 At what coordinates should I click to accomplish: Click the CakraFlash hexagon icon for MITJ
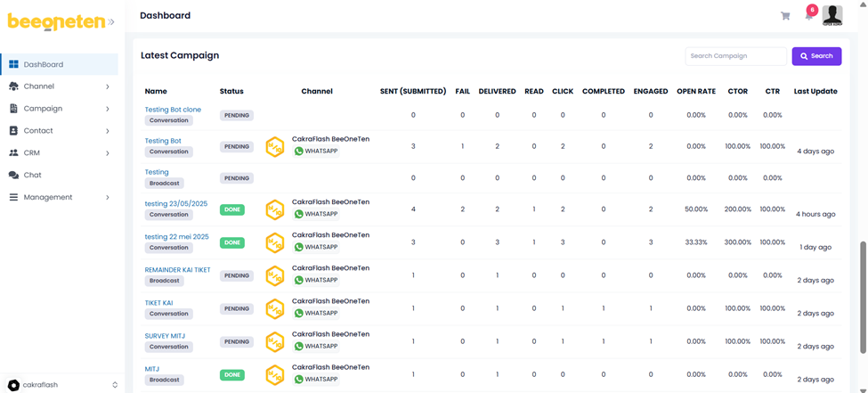275,375
